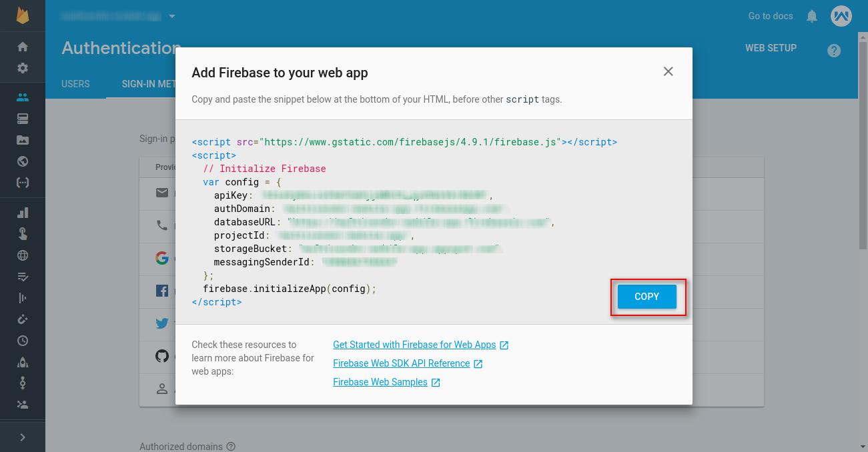Viewport: 868px width, 452px height.
Task: Close the Add Firebase to web app dialog
Action: (668, 71)
